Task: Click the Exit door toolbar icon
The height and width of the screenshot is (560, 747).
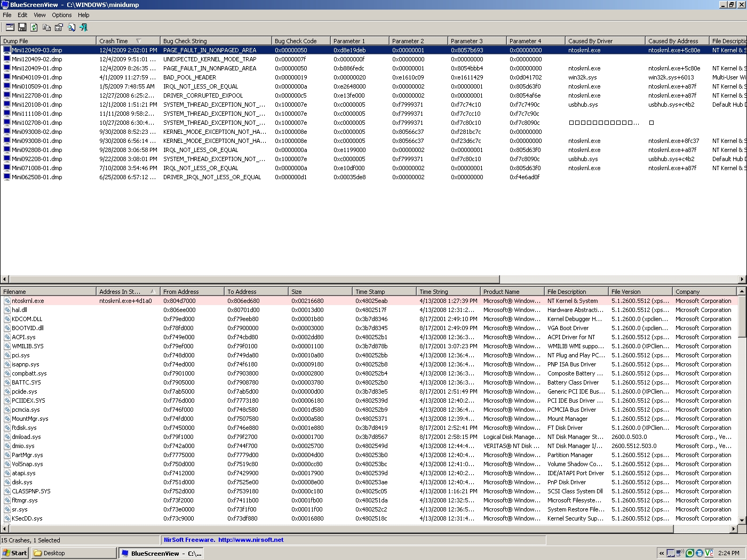Action: [83, 27]
